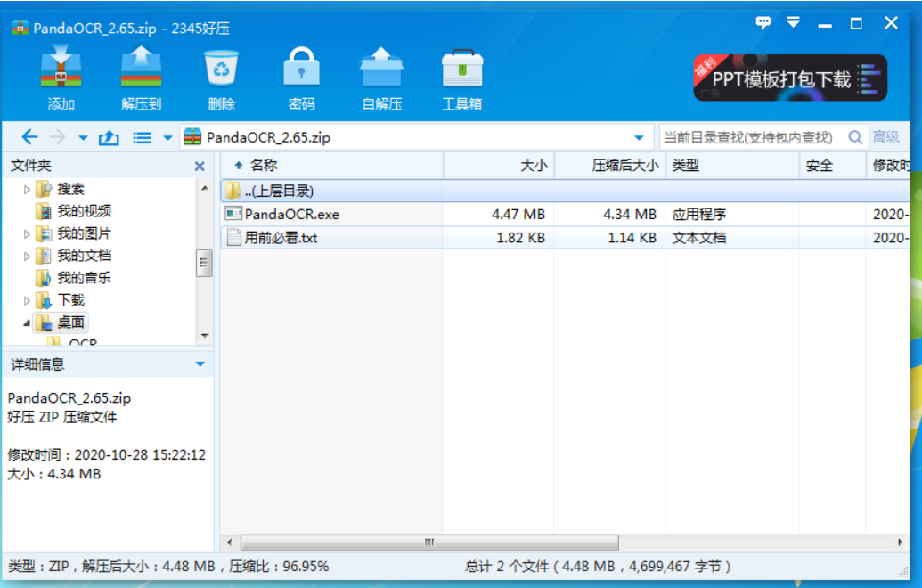Click the 2345好压 app icon in title bar
The height and width of the screenshot is (588, 922).
tap(20, 28)
